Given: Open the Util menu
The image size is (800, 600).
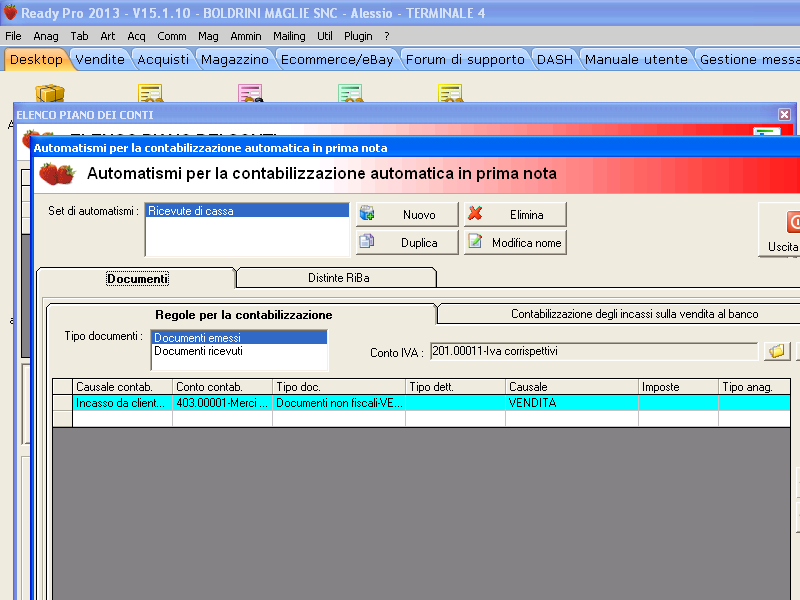Looking at the screenshot, I should [324, 36].
